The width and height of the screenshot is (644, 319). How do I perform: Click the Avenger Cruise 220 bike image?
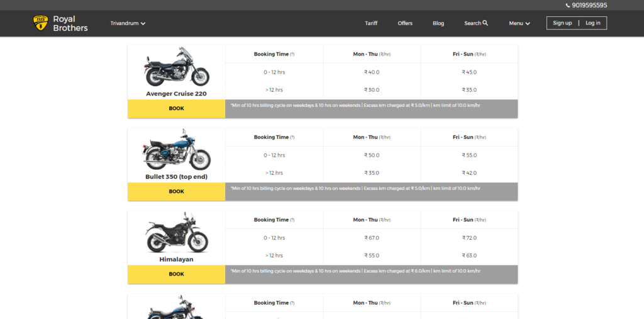[177, 67]
